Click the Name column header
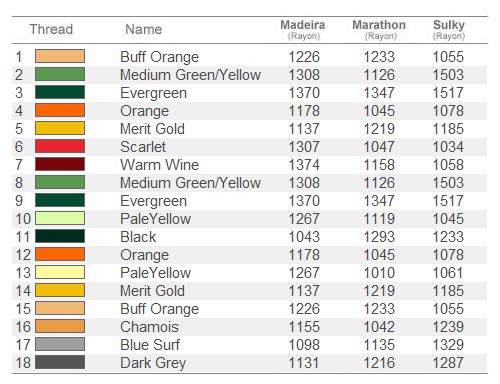This screenshot has height=384, width=500. pos(144,29)
